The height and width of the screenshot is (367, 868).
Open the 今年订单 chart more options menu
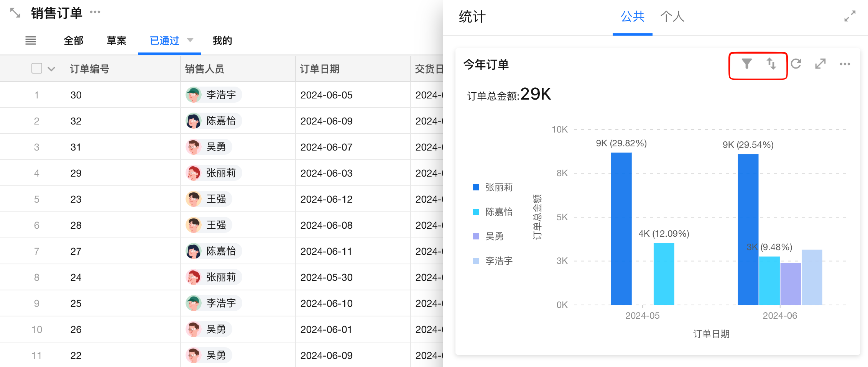845,64
